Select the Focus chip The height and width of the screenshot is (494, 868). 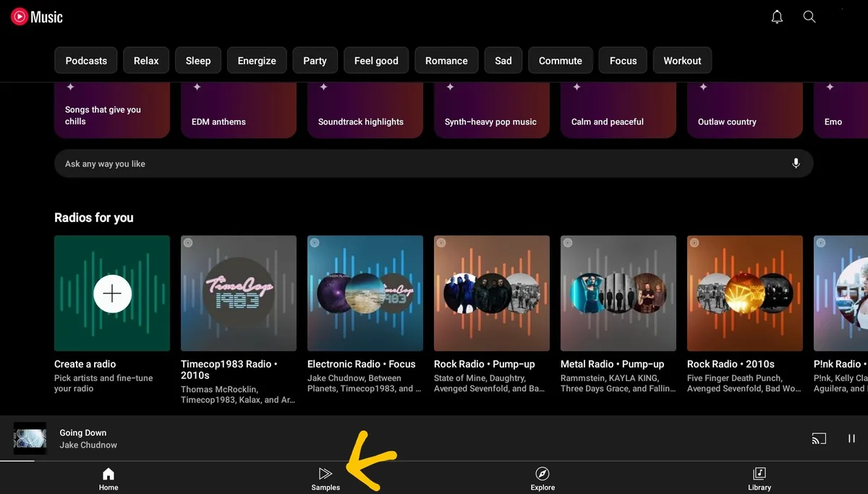click(624, 61)
